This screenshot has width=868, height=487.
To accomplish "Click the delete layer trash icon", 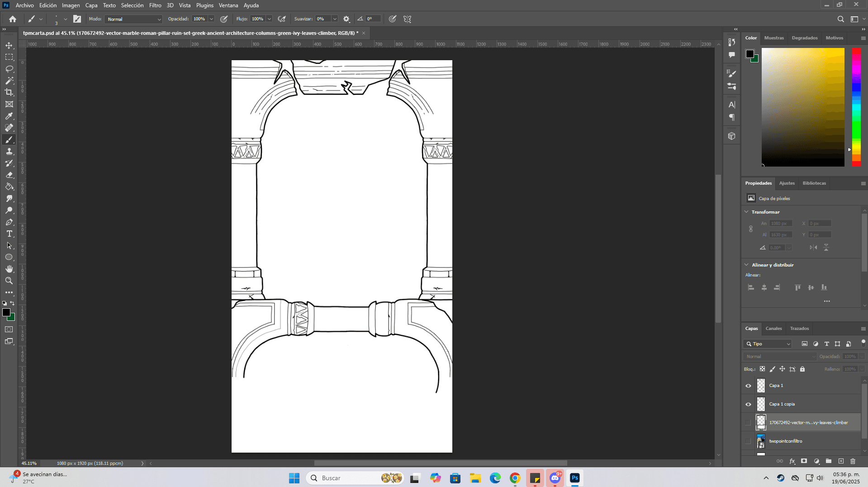I will (x=853, y=461).
